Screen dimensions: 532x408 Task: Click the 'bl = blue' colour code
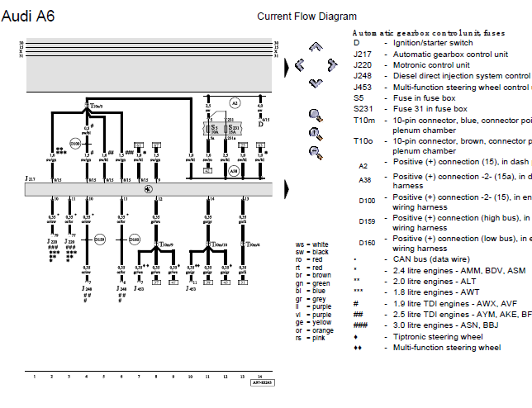pyautogui.click(x=310, y=291)
